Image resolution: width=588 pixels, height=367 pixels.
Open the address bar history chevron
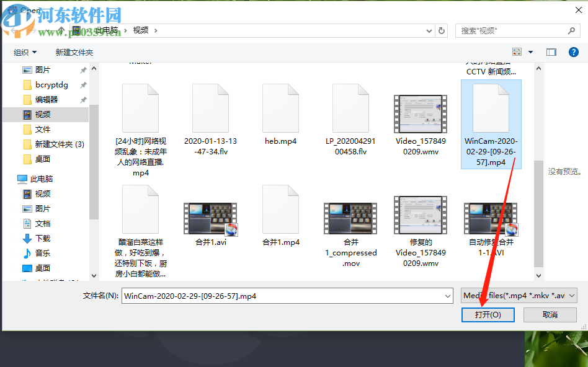click(x=429, y=30)
